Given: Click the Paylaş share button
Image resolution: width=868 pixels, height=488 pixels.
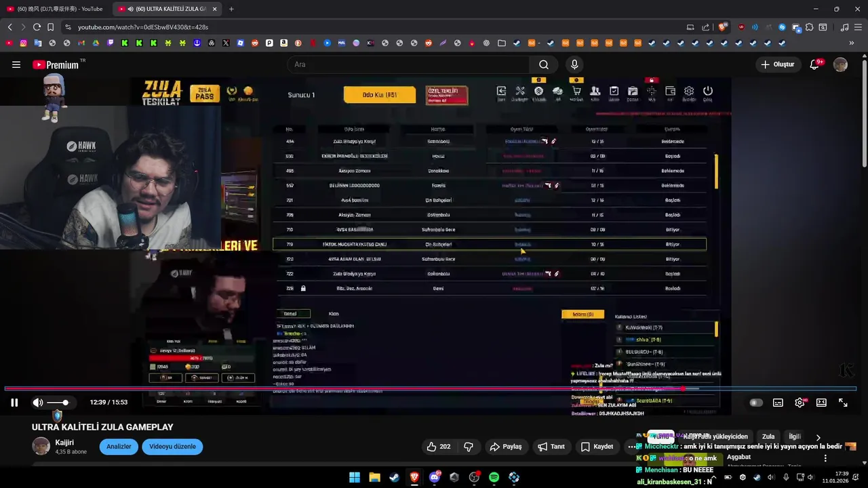Looking at the screenshot, I should 506,447.
